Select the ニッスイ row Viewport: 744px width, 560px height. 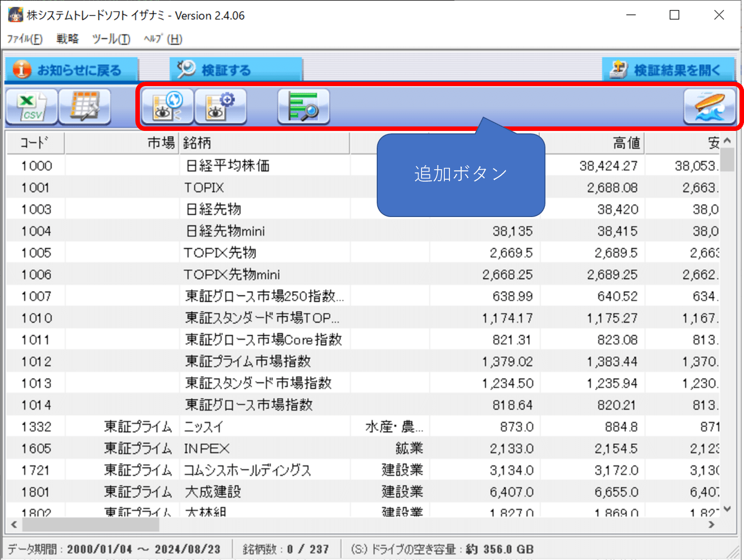[x=363, y=427]
